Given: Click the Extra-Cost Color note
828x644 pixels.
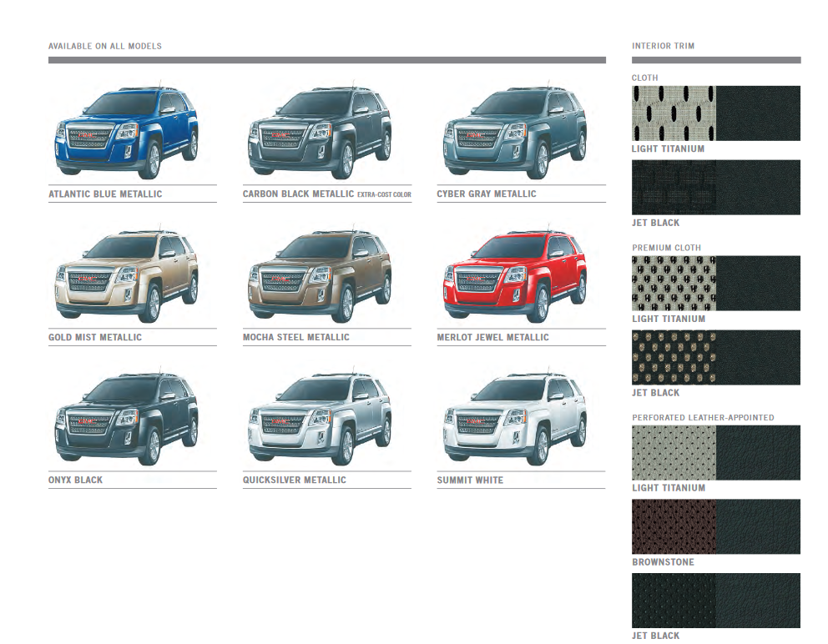Looking at the screenshot, I should [385, 194].
